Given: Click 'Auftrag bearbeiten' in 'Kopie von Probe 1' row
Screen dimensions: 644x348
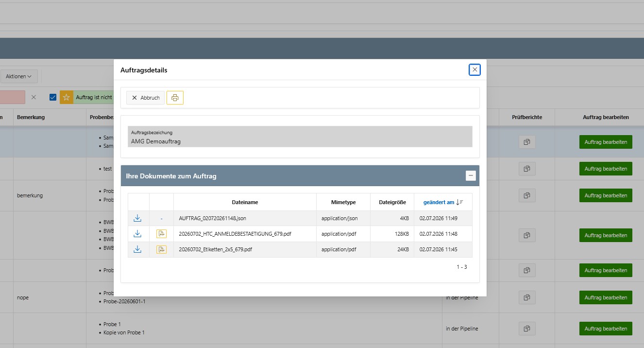Looking at the screenshot, I should (x=606, y=329).
